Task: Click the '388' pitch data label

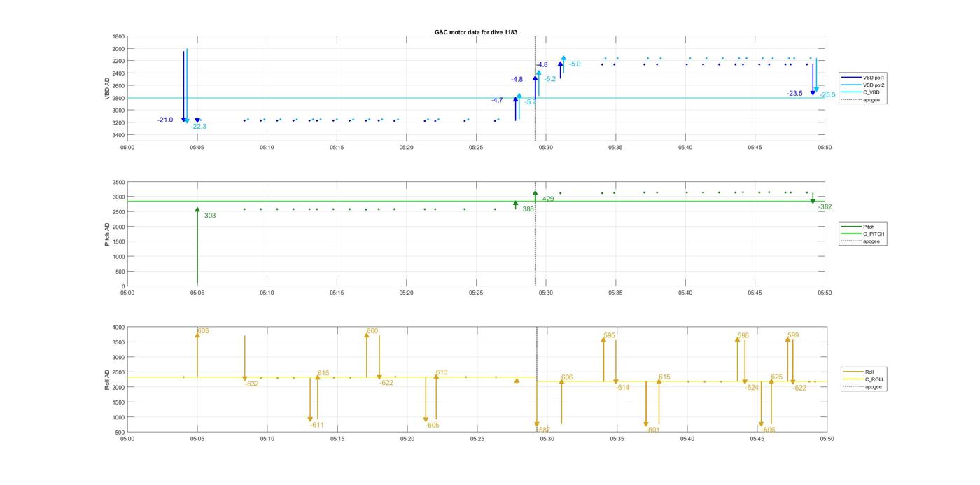Action: click(x=528, y=209)
